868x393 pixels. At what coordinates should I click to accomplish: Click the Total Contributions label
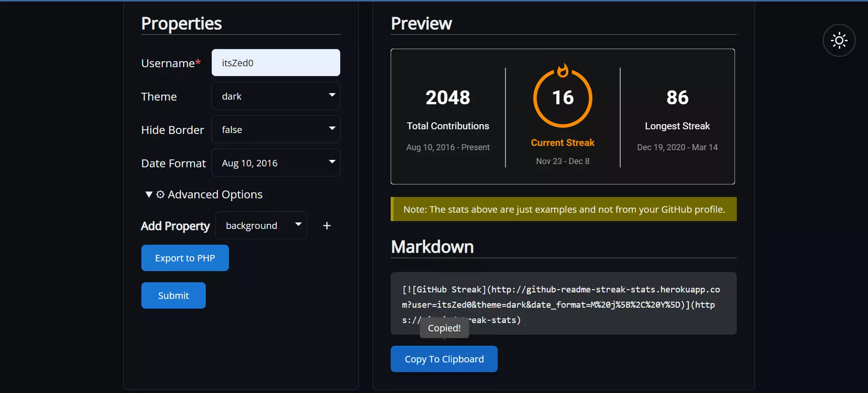click(448, 126)
